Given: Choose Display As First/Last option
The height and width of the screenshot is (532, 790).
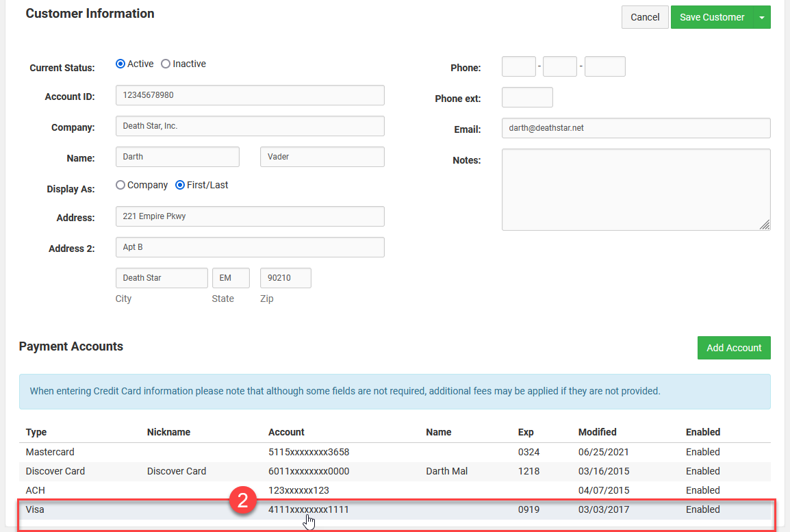Looking at the screenshot, I should coord(180,185).
